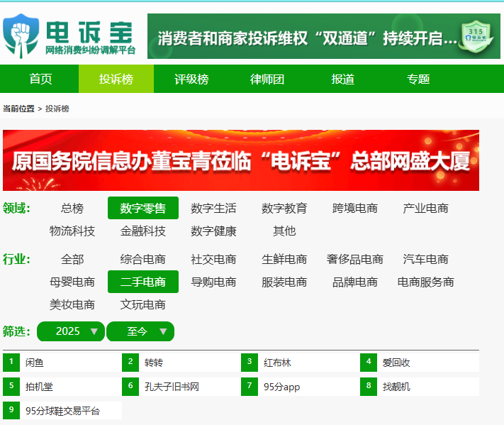Image resolution: width=504 pixels, height=425 pixels.
Task: Choose 美妆电商 industry filter
Action: pyautogui.click(x=72, y=304)
